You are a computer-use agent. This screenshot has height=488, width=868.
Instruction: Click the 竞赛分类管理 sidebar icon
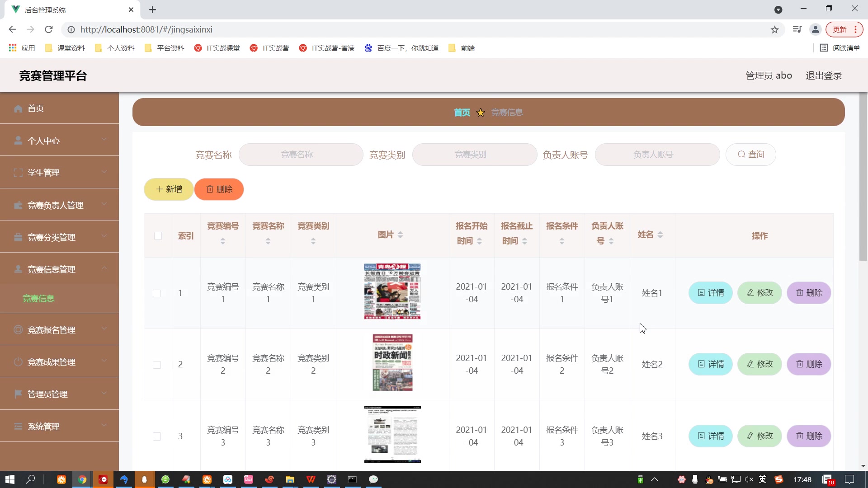tap(18, 237)
